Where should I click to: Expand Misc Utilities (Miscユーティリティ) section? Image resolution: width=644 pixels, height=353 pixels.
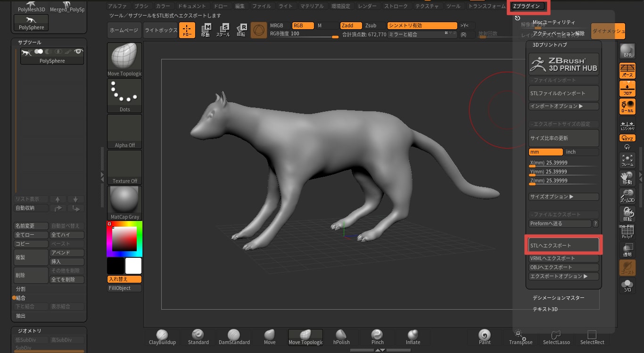point(553,22)
